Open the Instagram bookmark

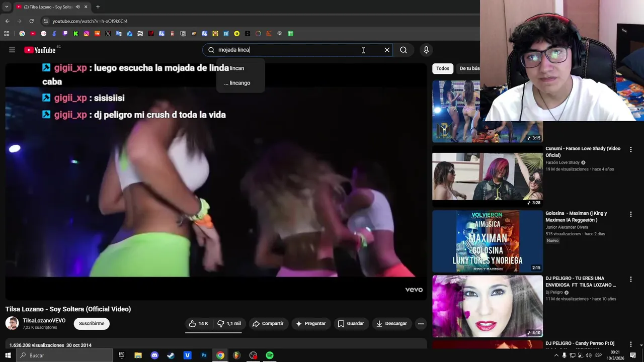pyautogui.click(x=87, y=34)
